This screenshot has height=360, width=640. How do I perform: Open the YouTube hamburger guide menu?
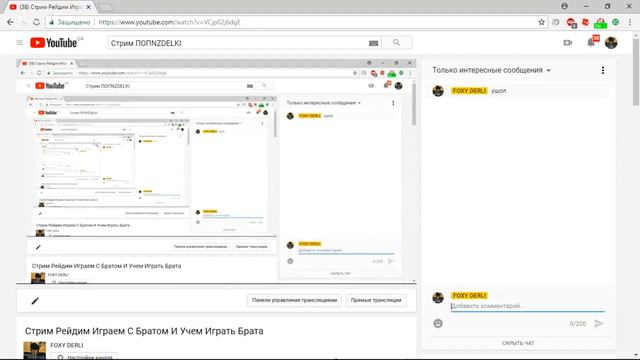19,42
